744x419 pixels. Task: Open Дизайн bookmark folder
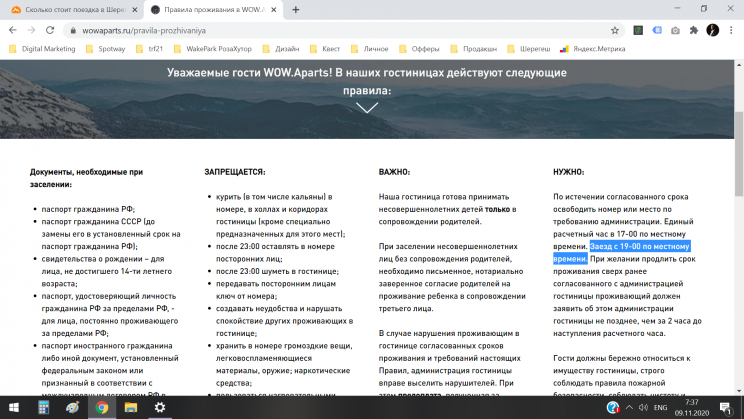point(281,49)
